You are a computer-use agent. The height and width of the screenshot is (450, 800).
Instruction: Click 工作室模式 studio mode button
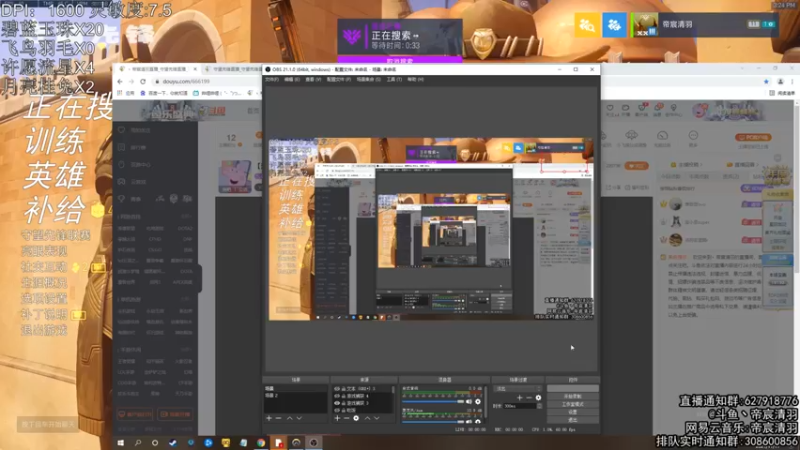[x=572, y=404]
